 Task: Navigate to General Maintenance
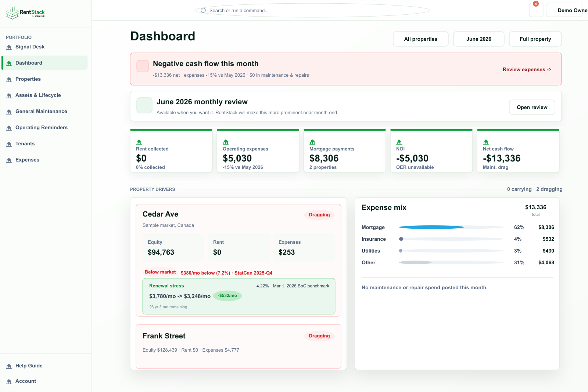tap(44, 111)
